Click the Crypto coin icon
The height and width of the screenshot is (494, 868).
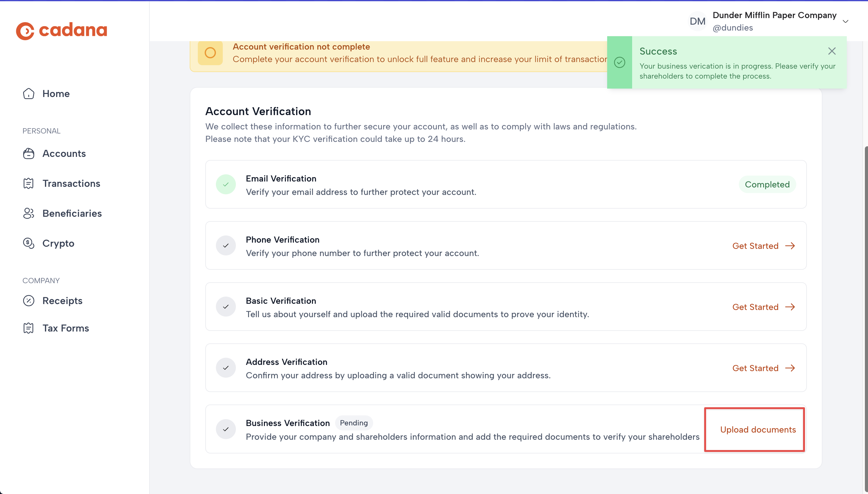[28, 243]
